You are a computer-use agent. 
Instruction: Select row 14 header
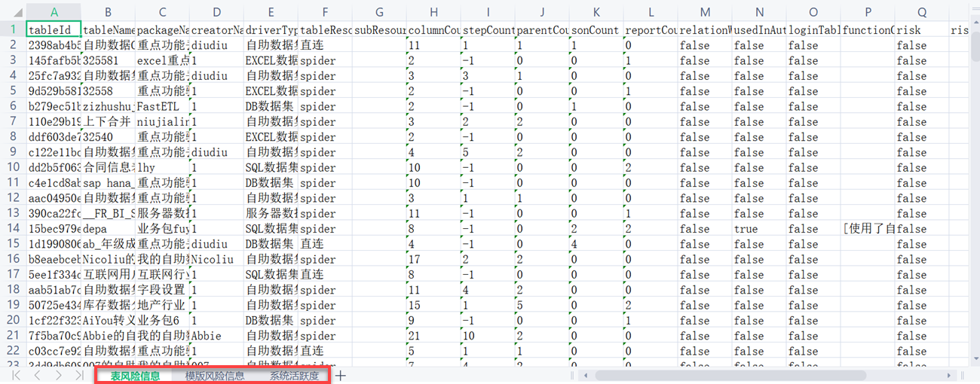13,228
